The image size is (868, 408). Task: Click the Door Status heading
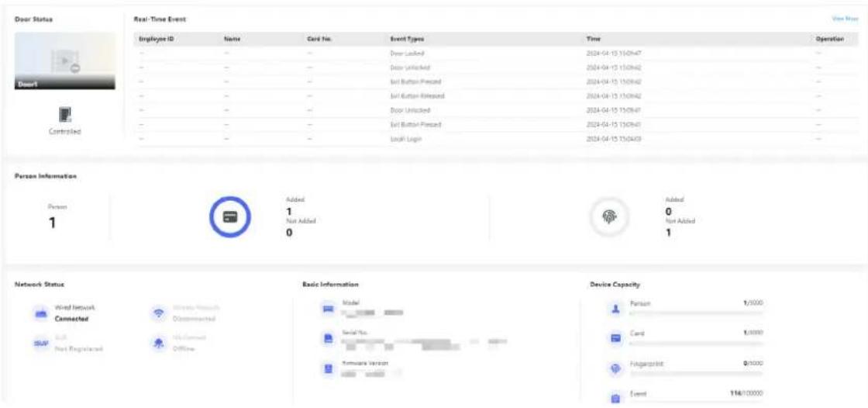coord(33,19)
